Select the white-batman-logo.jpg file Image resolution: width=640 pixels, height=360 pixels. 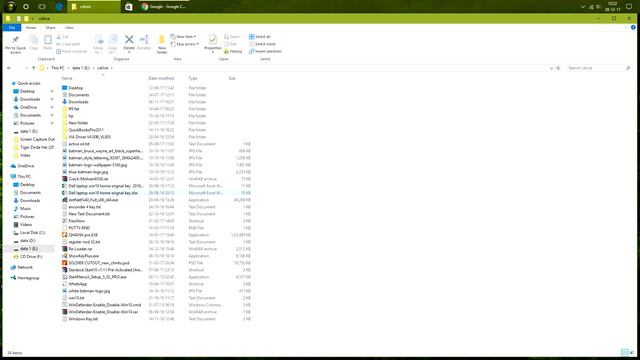[x=89, y=291]
